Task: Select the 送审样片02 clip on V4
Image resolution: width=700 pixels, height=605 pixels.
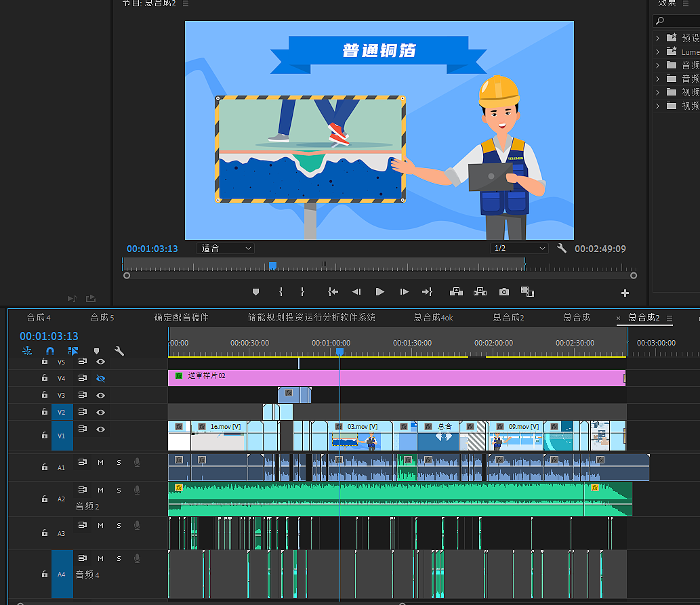Action: click(x=397, y=378)
